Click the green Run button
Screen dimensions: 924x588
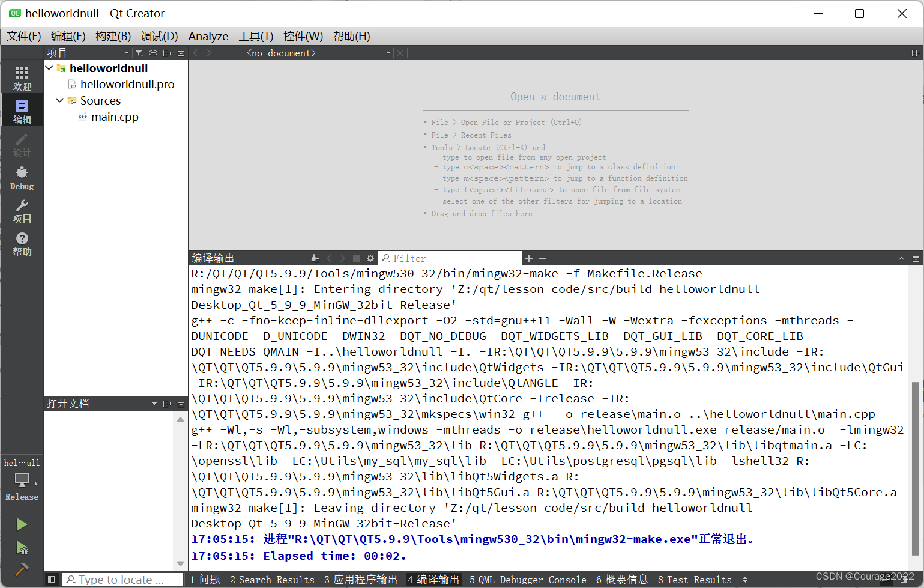(22, 524)
